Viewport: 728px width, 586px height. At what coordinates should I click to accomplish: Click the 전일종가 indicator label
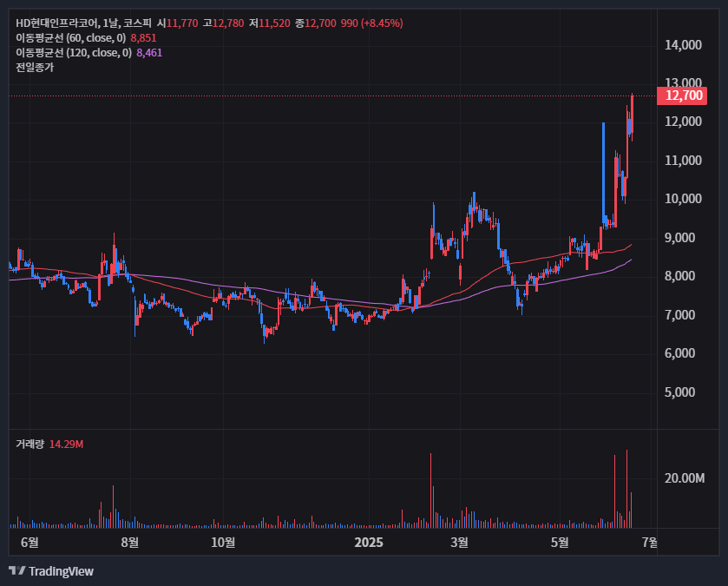coord(35,68)
